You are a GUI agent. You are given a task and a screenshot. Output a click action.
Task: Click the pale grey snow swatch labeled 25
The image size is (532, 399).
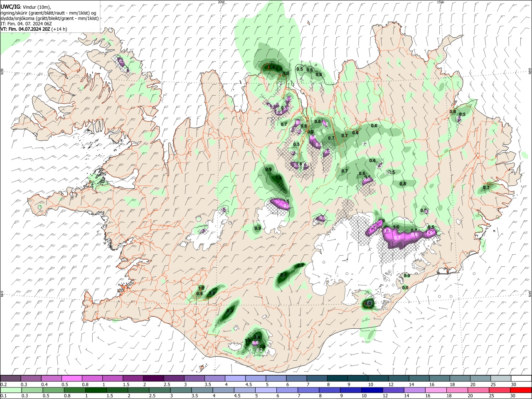click(x=501, y=378)
